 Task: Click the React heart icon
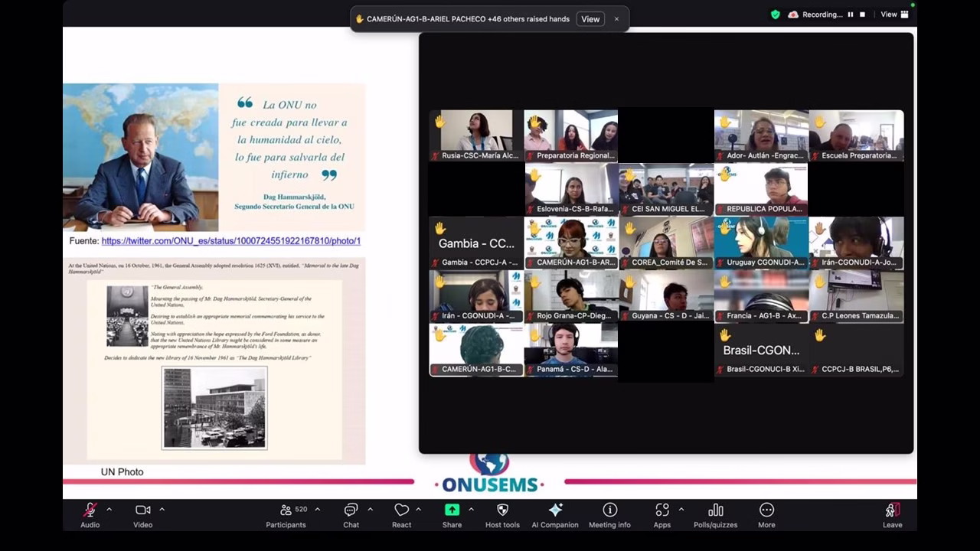pos(401,510)
